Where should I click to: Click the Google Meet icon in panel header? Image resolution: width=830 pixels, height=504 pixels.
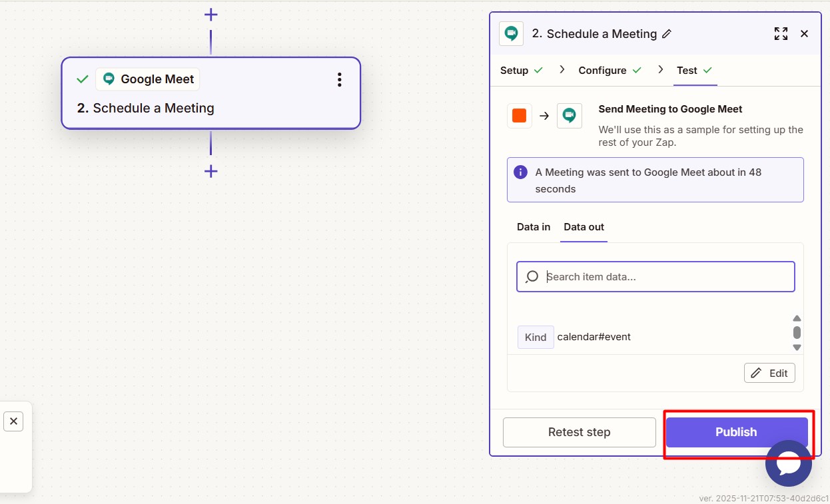pos(511,34)
